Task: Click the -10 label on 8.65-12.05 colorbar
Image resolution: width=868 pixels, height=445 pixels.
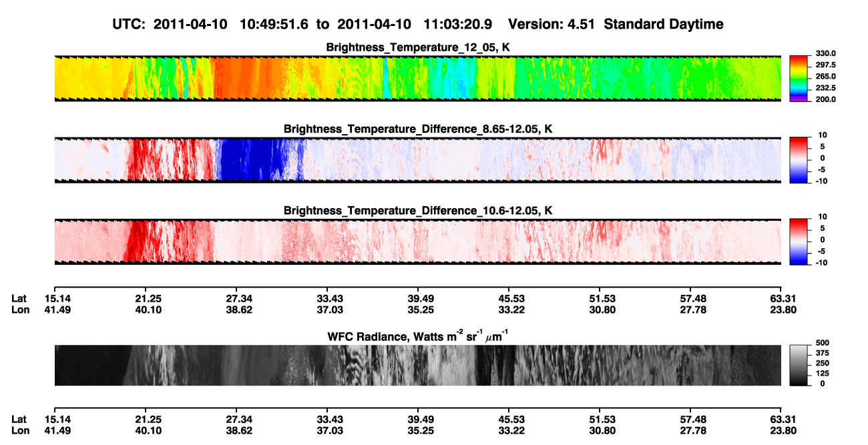Action: click(x=821, y=180)
